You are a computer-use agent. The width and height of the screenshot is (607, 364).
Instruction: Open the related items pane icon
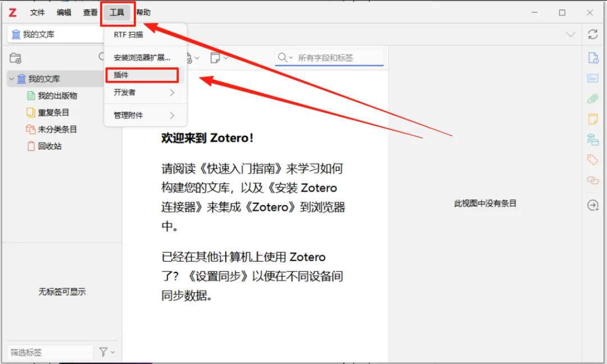pos(593,180)
